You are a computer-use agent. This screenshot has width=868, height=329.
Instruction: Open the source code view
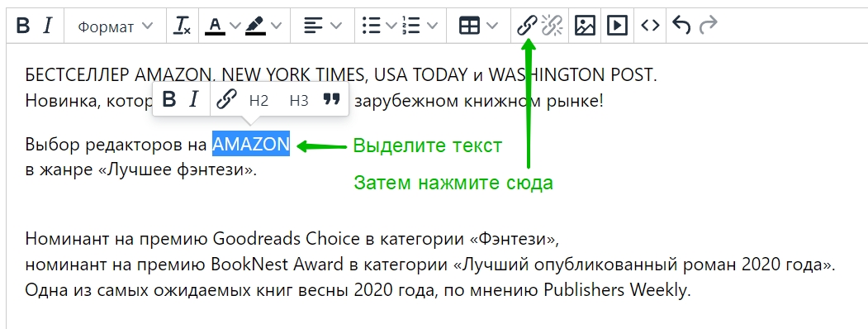(650, 26)
